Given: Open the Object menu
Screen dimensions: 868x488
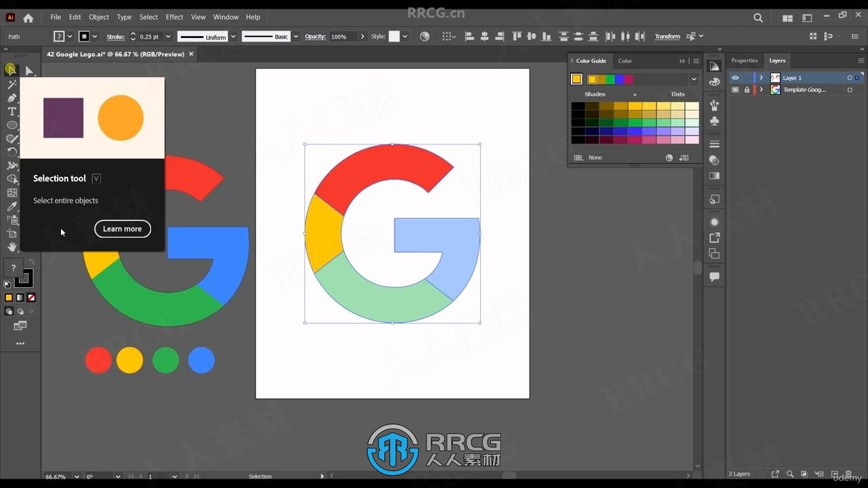Looking at the screenshot, I should (99, 17).
